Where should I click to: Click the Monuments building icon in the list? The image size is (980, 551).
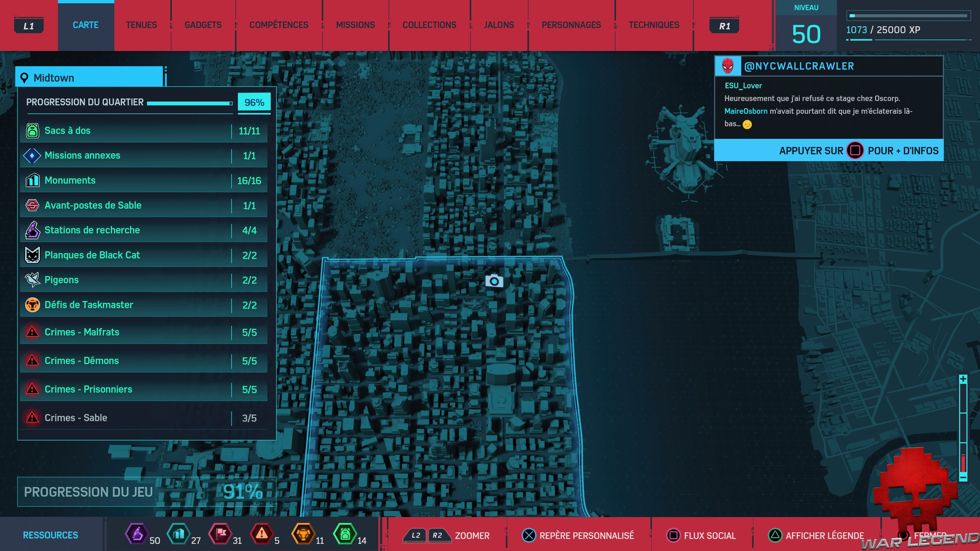click(x=32, y=180)
